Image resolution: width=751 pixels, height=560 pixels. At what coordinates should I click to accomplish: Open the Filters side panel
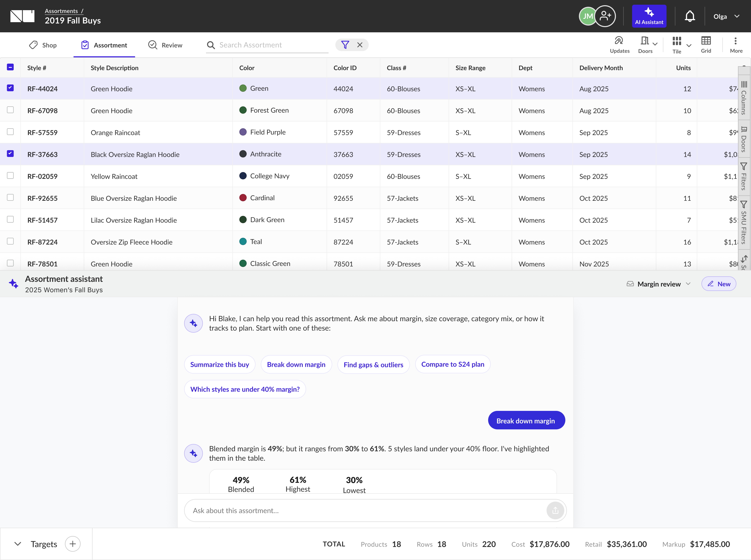[743, 176]
